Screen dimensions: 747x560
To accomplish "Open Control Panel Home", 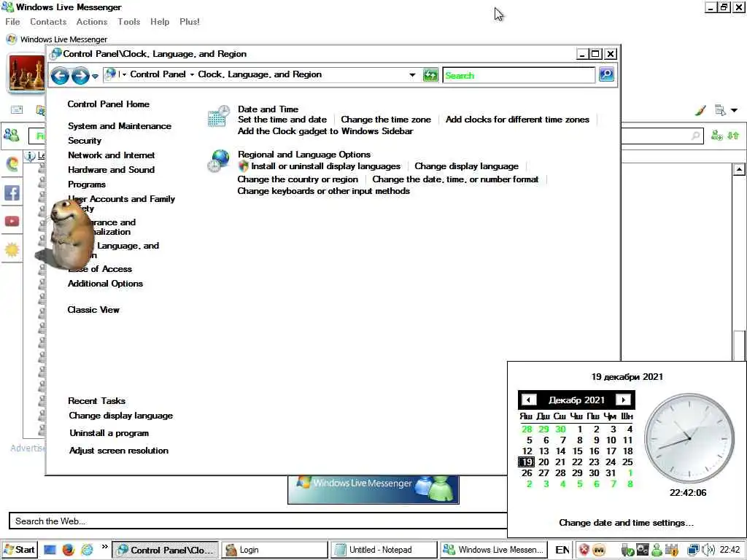I will [x=108, y=104].
